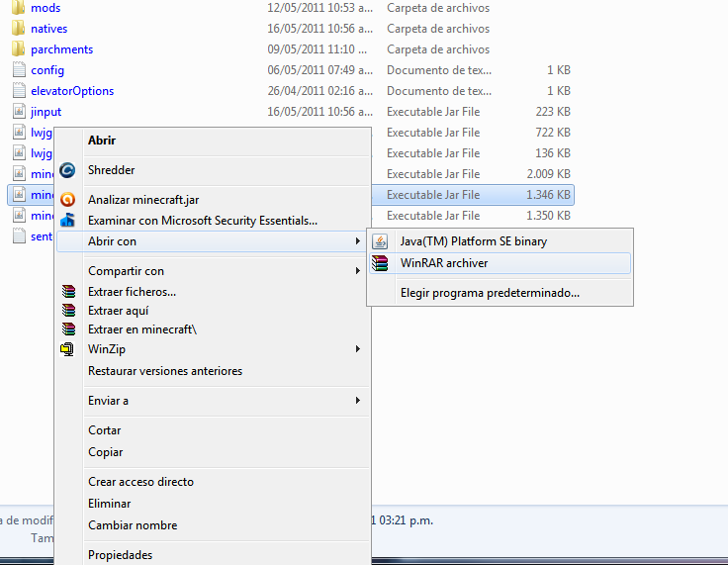Click the natives folder name
Screen dimensions: 728x565
(x=49, y=29)
